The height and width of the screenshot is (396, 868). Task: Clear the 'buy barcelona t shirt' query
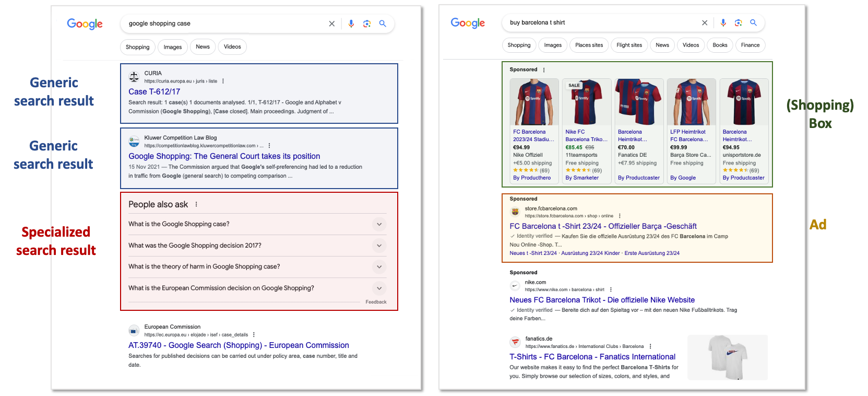pyautogui.click(x=705, y=22)
